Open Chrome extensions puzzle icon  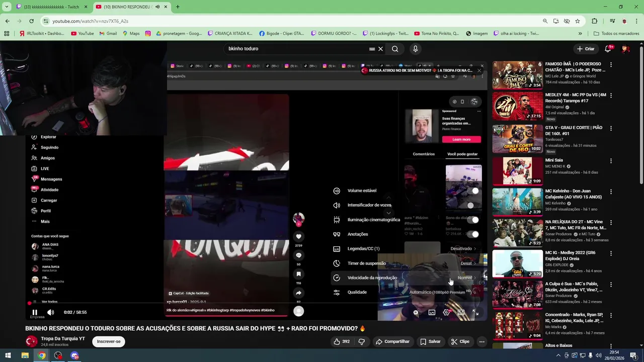(x=594, y=21)
